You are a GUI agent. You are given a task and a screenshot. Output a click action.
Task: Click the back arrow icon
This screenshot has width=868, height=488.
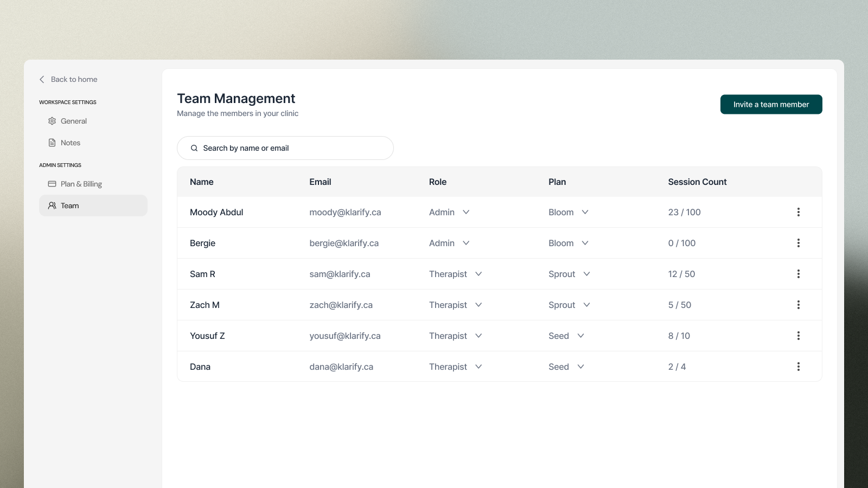tap(42, 79)
